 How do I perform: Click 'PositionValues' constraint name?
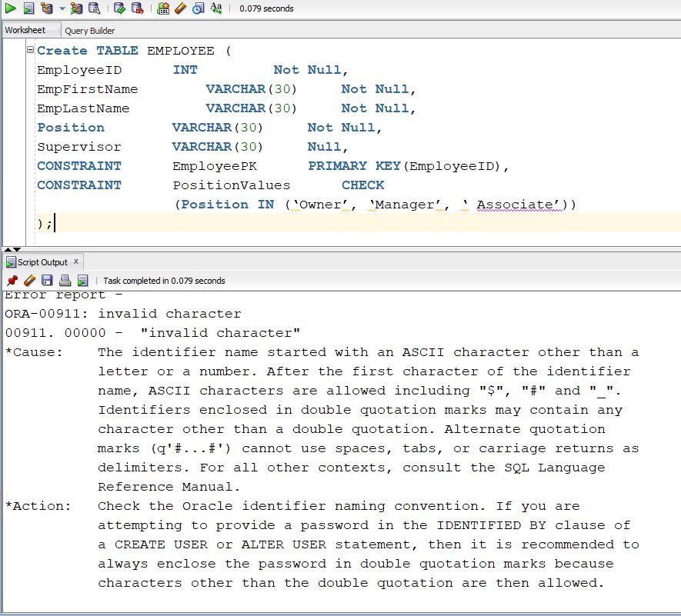[232, 185]
